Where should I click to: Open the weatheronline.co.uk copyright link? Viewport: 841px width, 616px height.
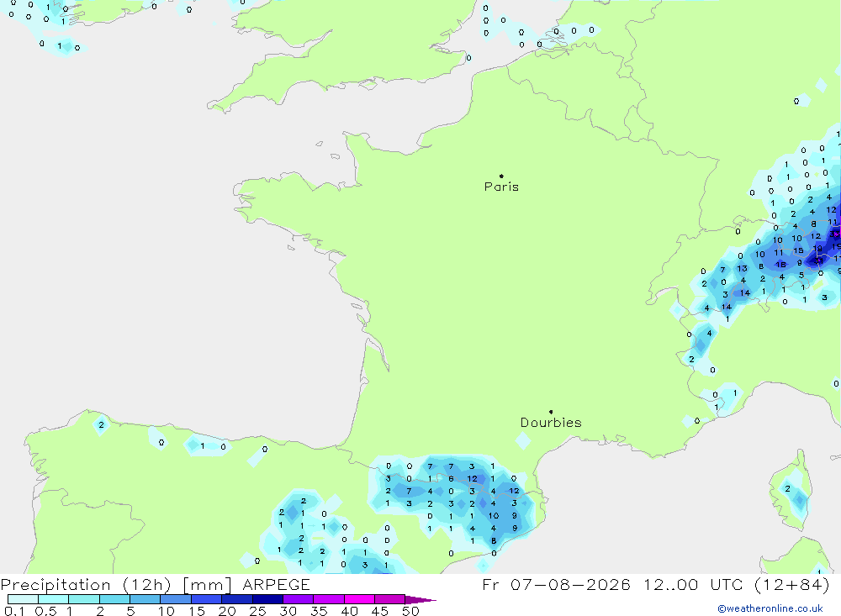770,608
